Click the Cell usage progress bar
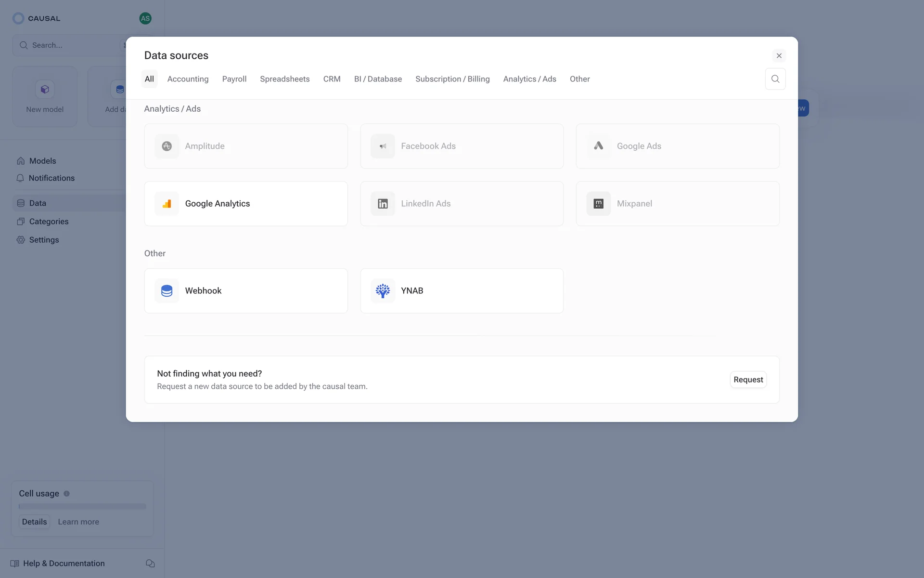The height and width of the screenshot is (578, 924). tap(82, 506)
